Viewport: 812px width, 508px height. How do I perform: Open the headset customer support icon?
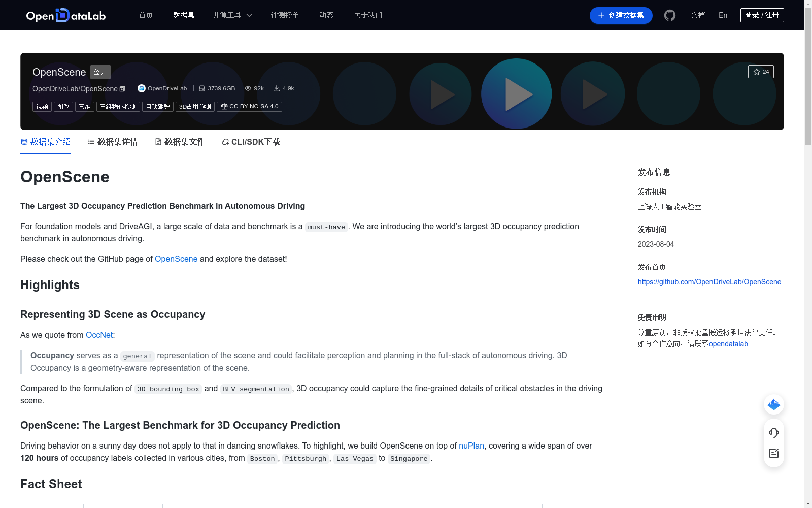point(774,432)
